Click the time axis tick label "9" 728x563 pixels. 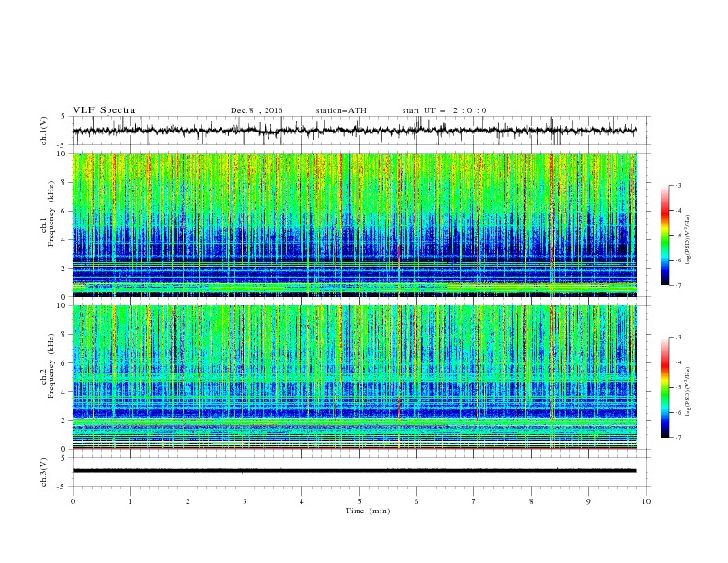click(x=588, y=501)
